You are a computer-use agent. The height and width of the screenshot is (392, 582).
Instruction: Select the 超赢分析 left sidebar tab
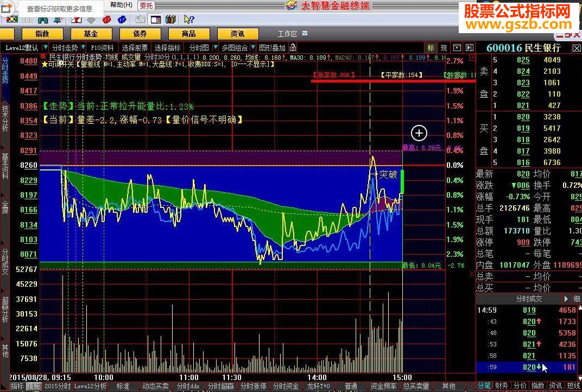point(5,309)
